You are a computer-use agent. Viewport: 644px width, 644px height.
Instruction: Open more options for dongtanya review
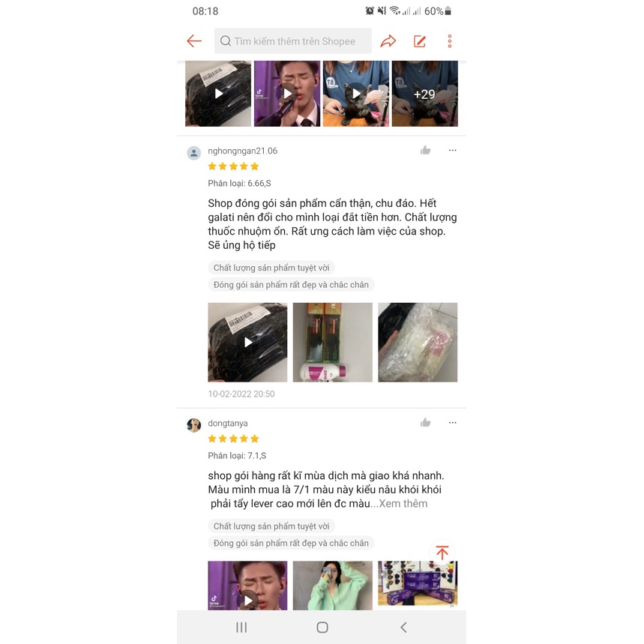point(452,423)
